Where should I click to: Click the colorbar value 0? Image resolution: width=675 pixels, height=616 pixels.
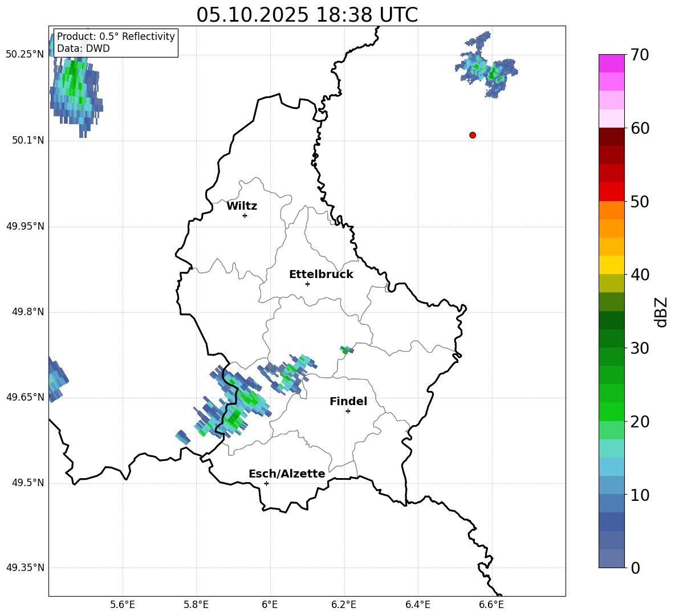tap(636, 568)
